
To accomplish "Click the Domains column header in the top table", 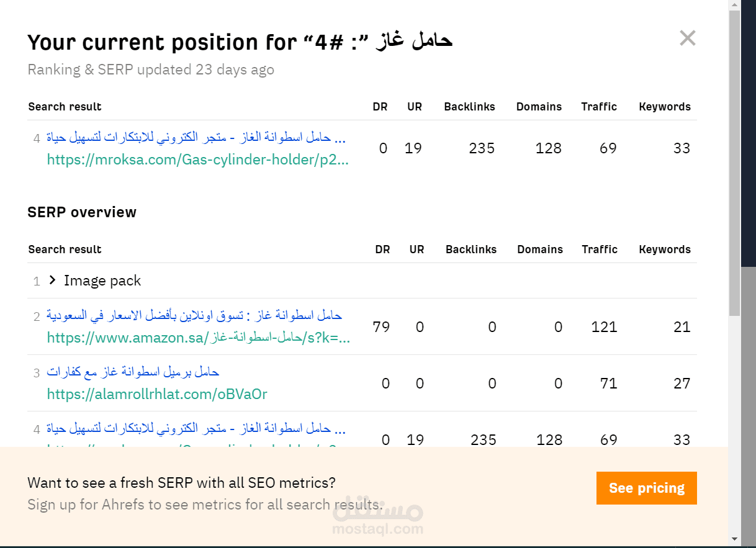I will (x=539, y=107).
